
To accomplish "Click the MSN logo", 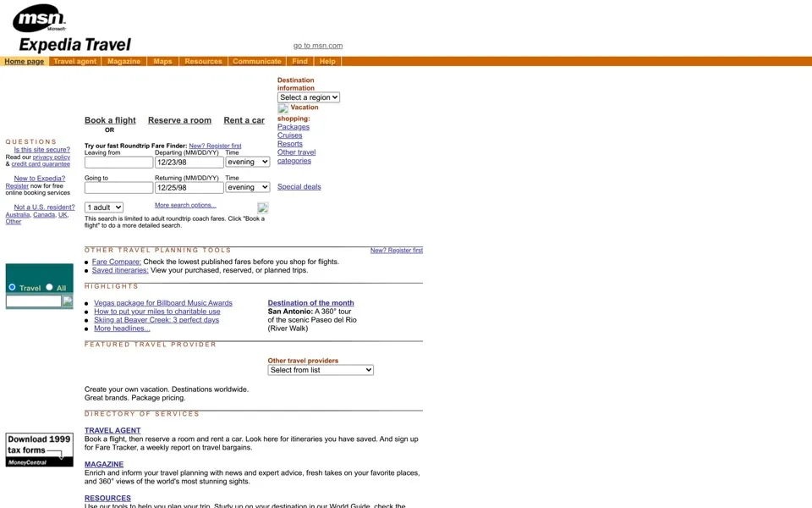I will (x=40, y=18).
